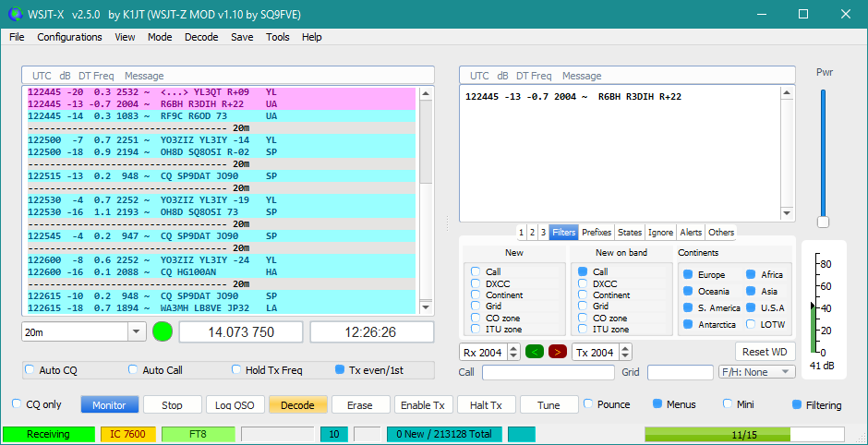Enable the Auto CQ checkbox
Image resolution: width=868 pixels, height=445 pixels.
click(x=30, y=370)
